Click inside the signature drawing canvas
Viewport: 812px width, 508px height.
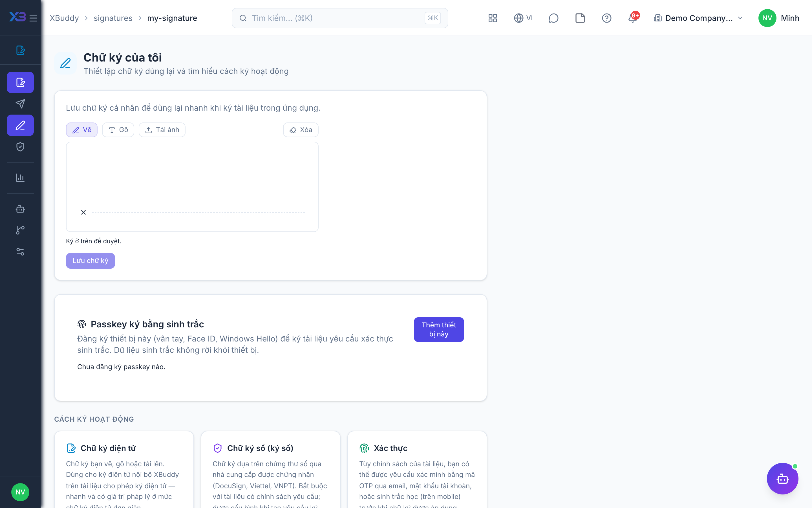click(192, 187)
